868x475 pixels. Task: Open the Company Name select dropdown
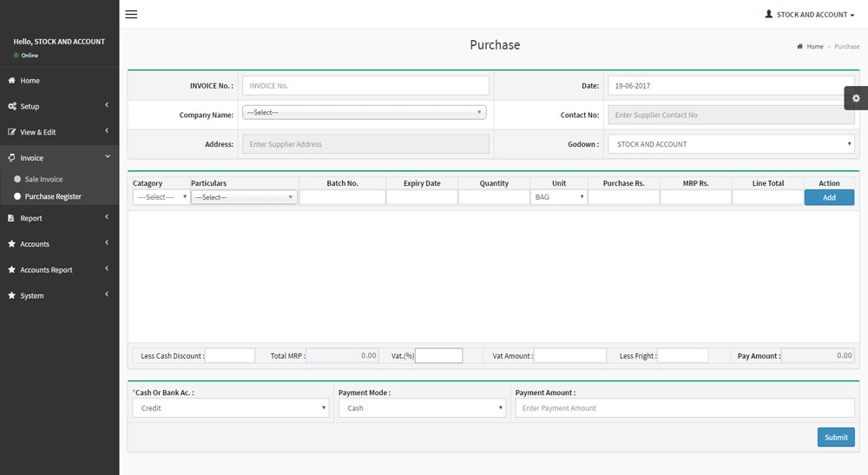[365, 112]
